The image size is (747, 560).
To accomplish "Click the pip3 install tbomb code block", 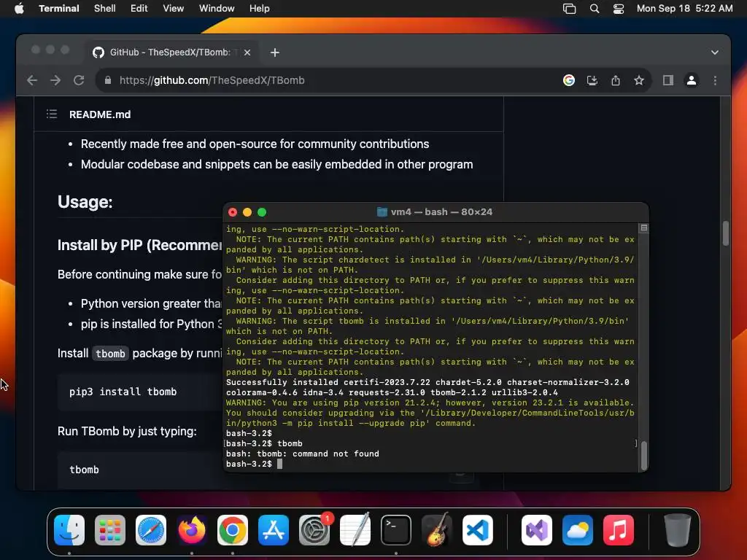I will click(140, 392).
